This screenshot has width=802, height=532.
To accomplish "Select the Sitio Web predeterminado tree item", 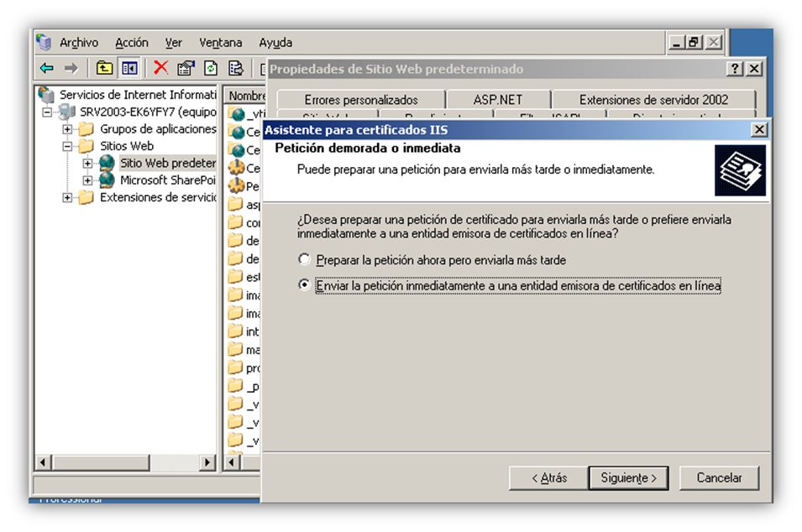I will click(168, 163).
